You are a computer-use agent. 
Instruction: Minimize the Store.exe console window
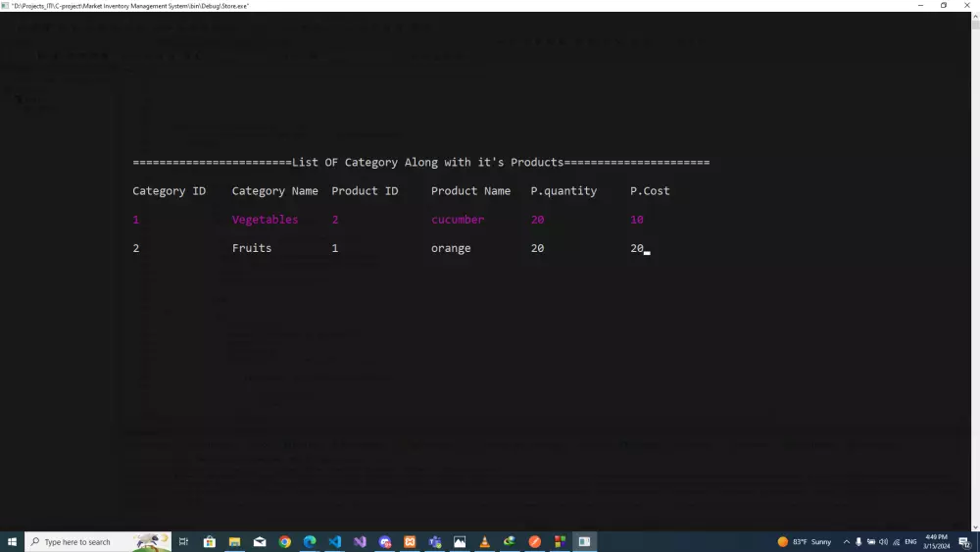click(920, 6)
